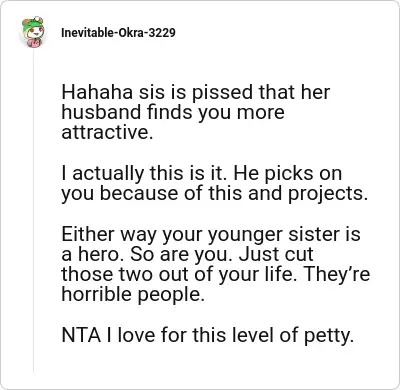Click the "NTA" verdict word
The width and height of the screenshot is (400, 390).
point(81,335)
